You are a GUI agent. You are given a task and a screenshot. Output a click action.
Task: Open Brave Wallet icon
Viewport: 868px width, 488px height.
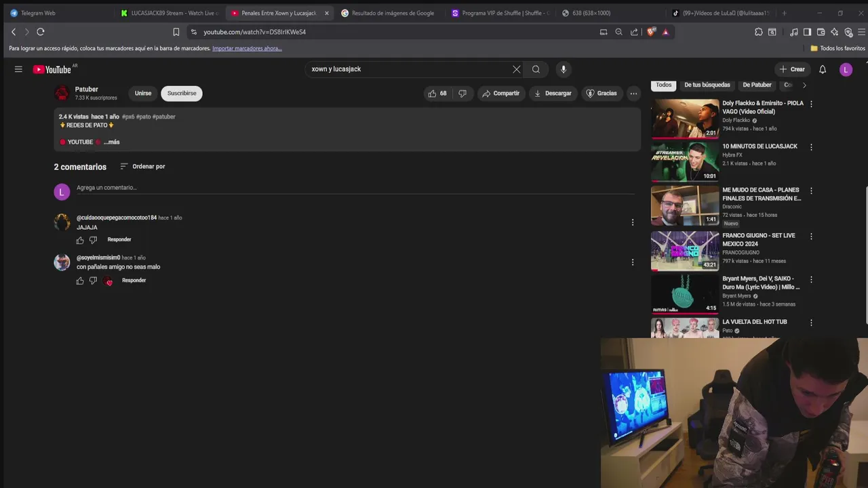click(821, 32)
